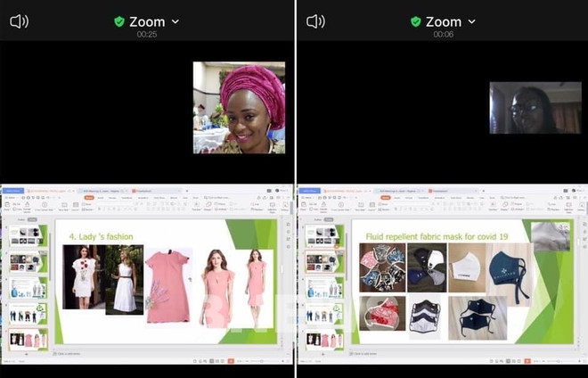Click the green shield icon in the left call

[x=120, y=21]
